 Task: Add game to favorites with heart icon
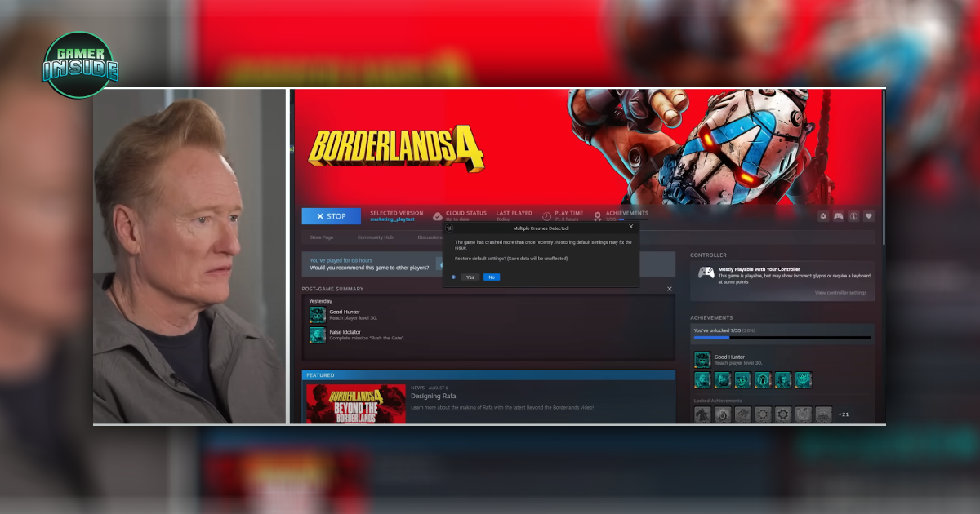click(868, 216)
